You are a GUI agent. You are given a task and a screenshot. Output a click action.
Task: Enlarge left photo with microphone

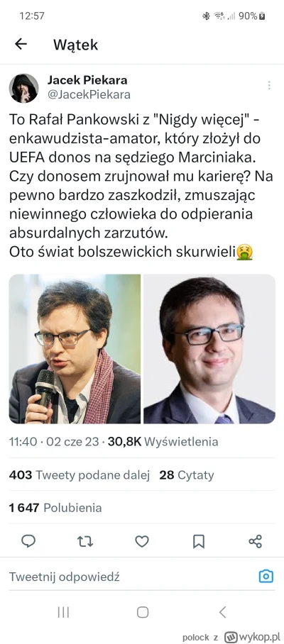coord(75,349)
